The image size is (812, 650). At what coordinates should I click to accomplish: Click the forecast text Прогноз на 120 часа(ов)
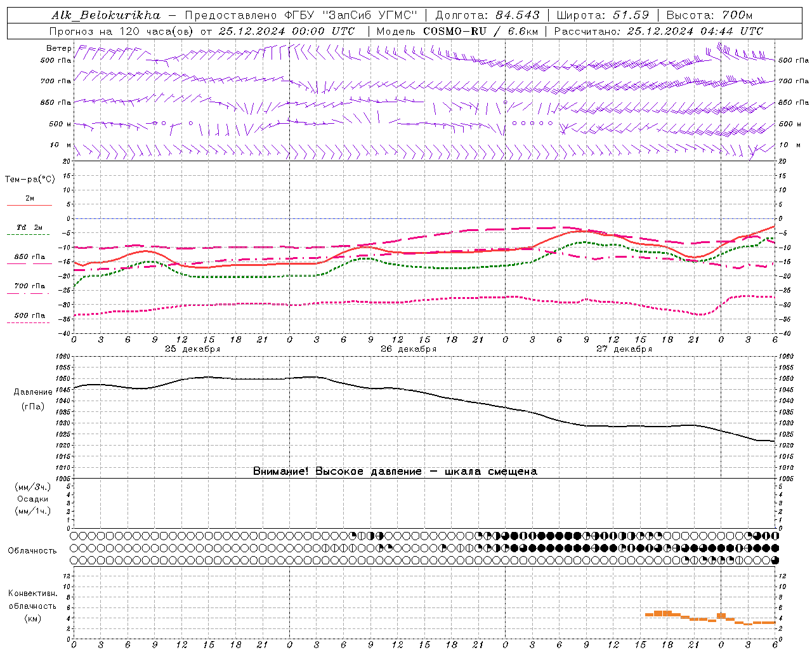tap(122, 31)
